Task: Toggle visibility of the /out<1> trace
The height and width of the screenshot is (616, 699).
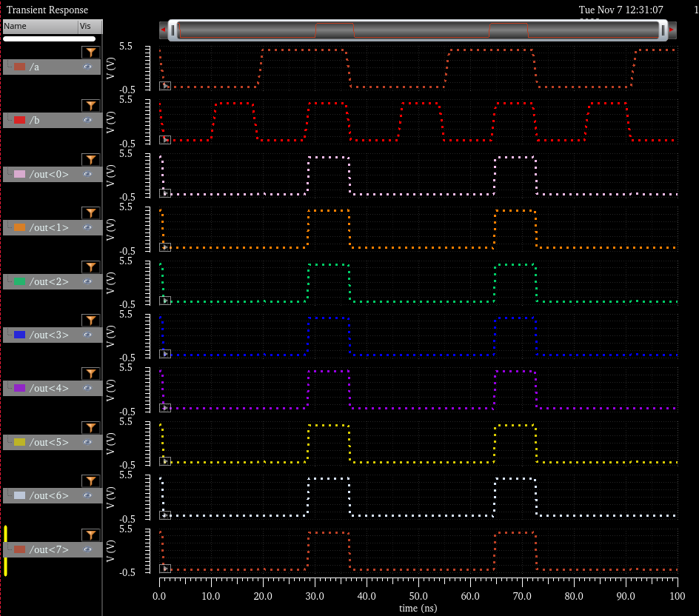Action: [88, 227]
